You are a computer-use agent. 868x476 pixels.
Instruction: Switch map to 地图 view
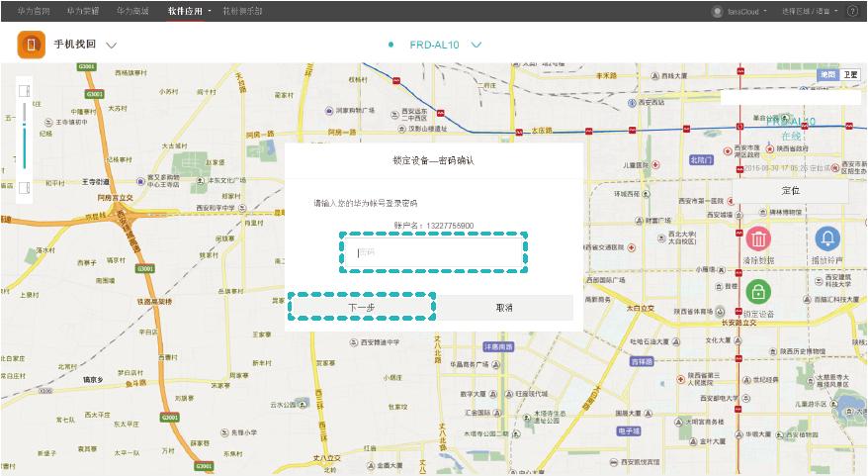click(x=828, y=75)
